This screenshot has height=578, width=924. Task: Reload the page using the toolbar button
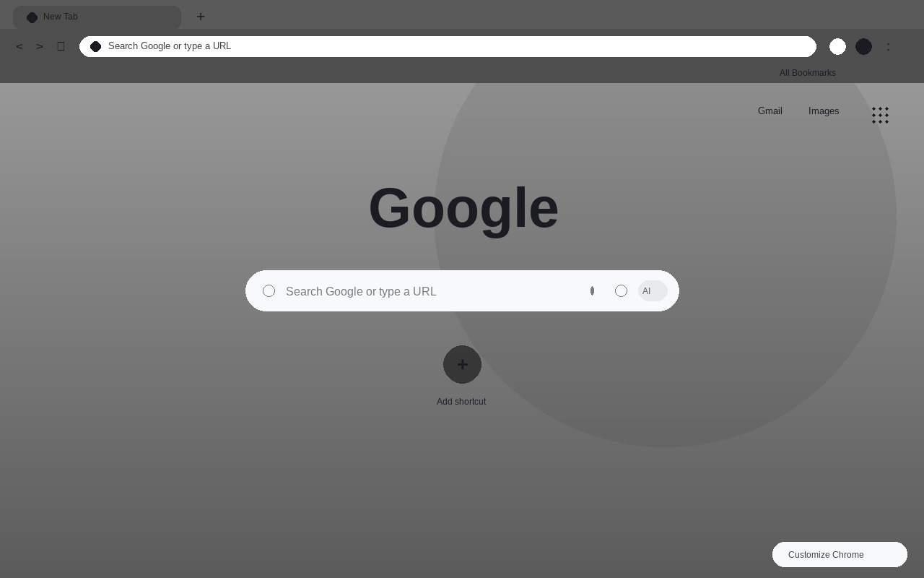click(61, 46)
